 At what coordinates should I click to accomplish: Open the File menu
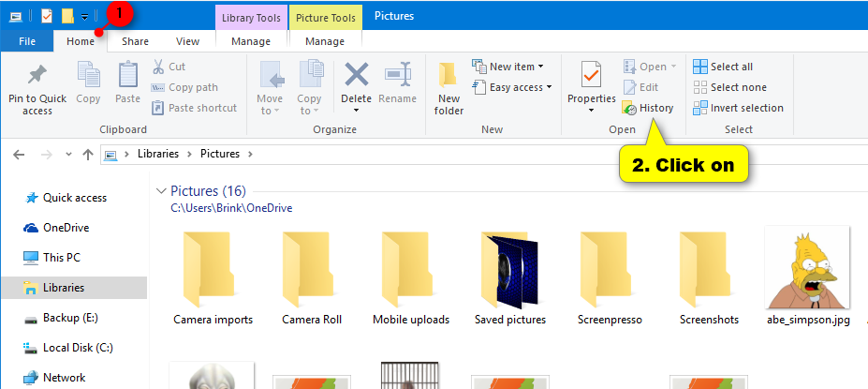click(x=26, y=41)
